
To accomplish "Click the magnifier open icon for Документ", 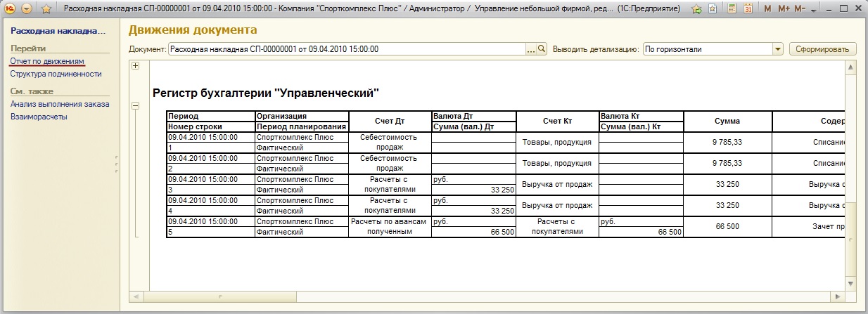I will [542, 49].
